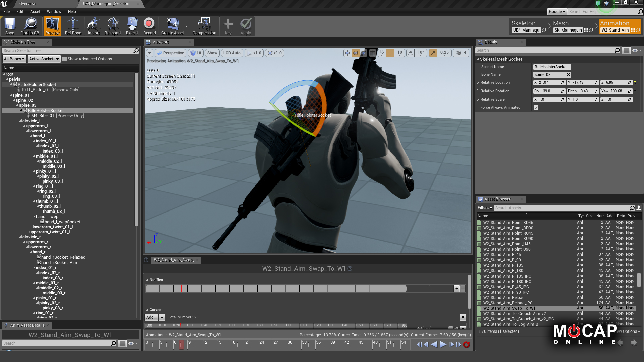Click the Preview tool icon in toolbar
Screen dimensions: 644x362
click(x=52, y=26)
